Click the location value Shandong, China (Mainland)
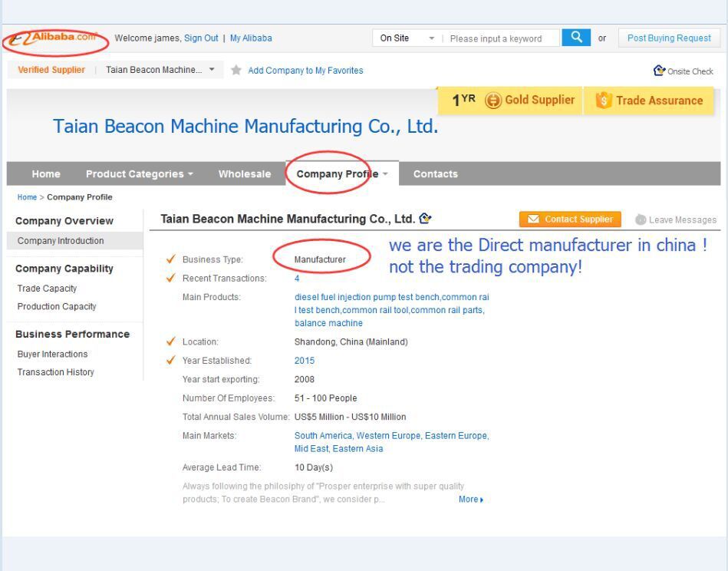 pyautogui.click(x=351, y=342)
